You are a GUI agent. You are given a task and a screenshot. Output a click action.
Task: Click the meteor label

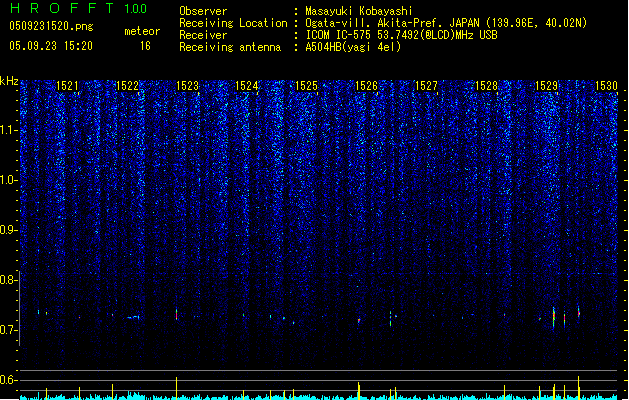tap(142, 31)
